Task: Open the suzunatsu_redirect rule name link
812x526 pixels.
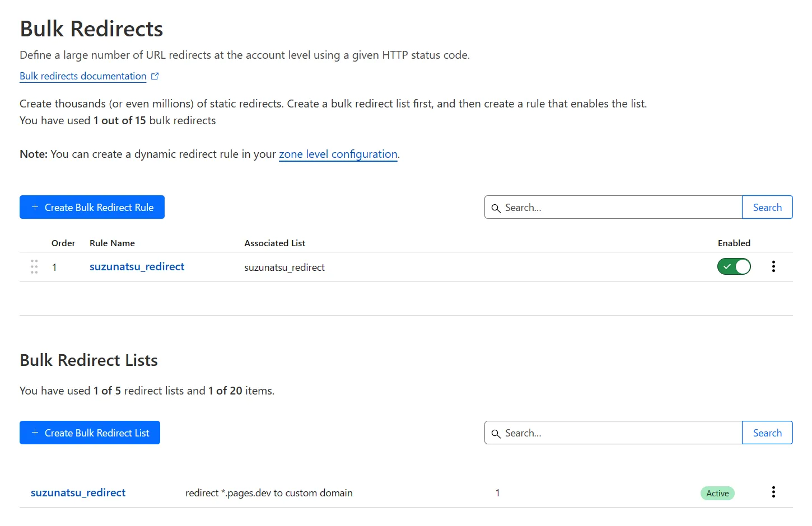Action: coord(137,266)
